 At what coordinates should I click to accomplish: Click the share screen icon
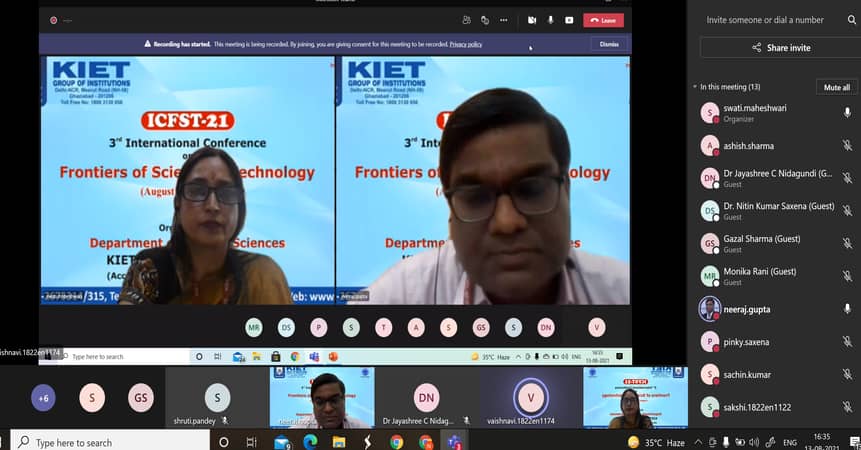[x=569, y=20]
